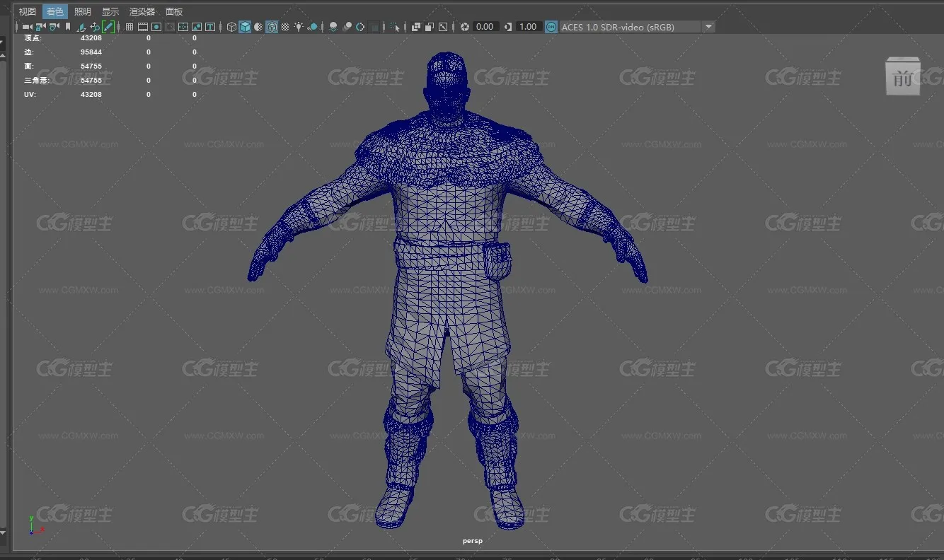Viewport: 944px width, 560px height.
Task: Switch to Wireframe display cube icon
Action: [231, 27]
